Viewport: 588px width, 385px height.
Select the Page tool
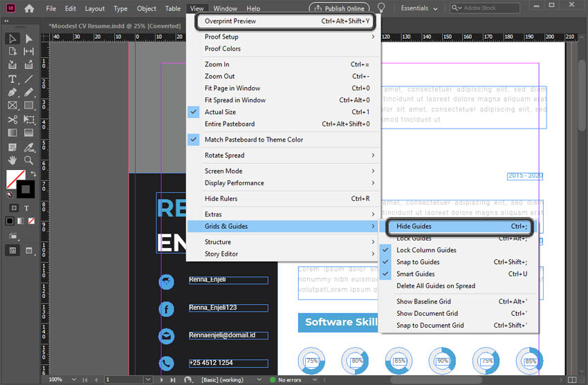click(x=12, y=52)
